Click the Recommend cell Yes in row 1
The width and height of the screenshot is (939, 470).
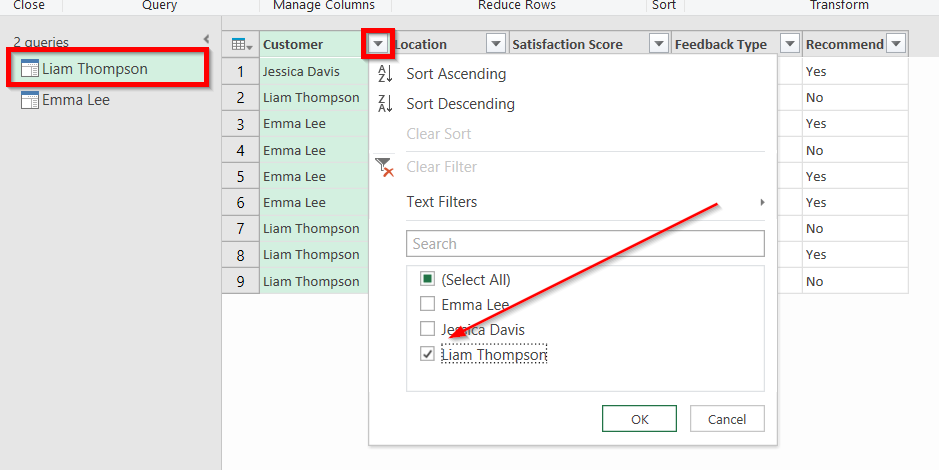click(x=855, y=71)
